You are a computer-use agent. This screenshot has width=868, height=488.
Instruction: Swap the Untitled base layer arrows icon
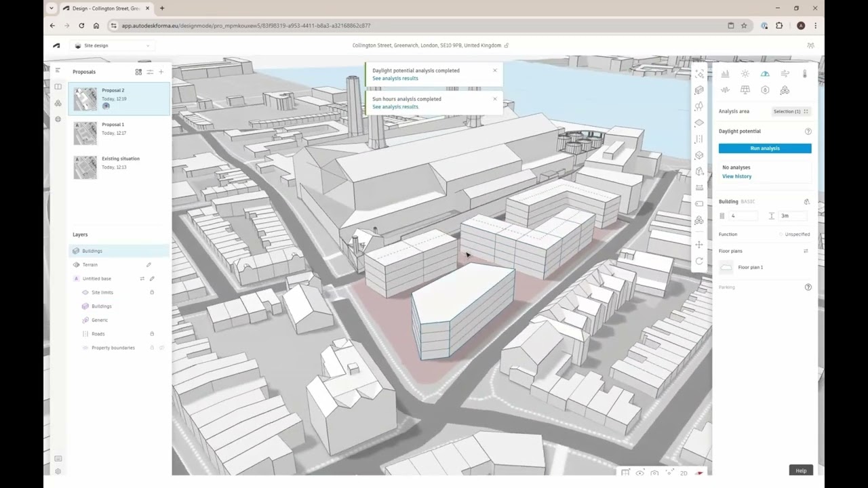(142, 279)
